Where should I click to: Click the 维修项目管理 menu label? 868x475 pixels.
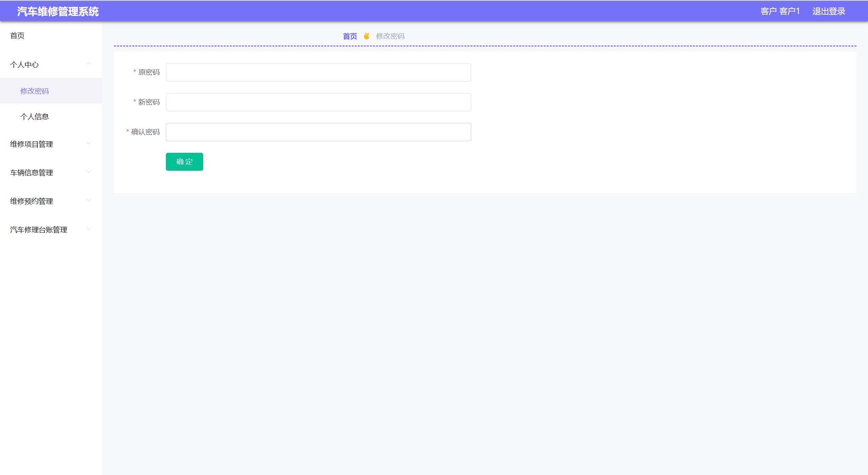pos(32,144)
